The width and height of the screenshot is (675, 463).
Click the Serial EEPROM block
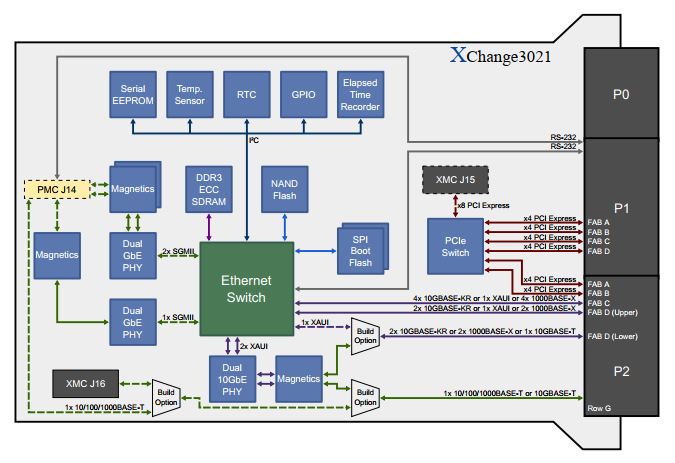point(133,95)
